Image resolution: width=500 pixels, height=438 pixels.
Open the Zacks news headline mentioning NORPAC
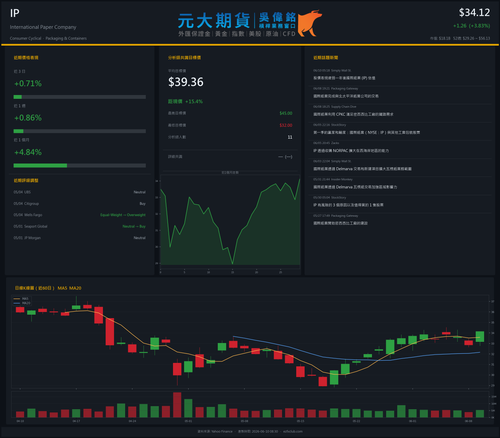(351, 151)
